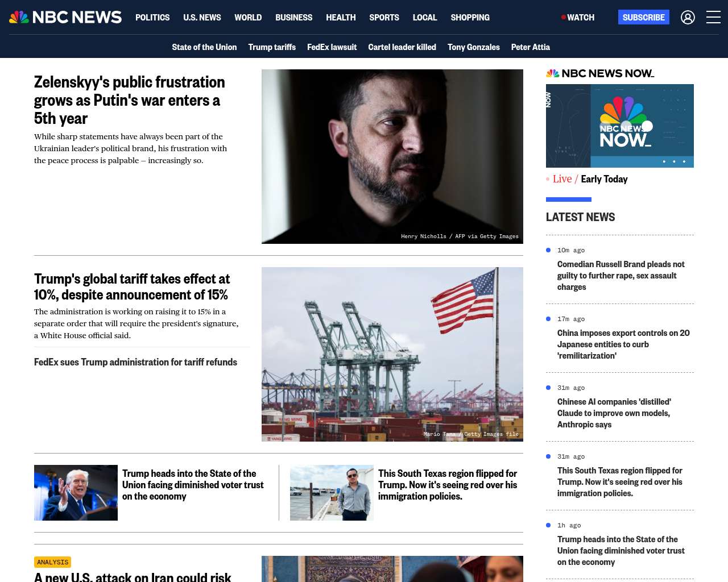Open the Politics section
728x582 pixels.
152,18
